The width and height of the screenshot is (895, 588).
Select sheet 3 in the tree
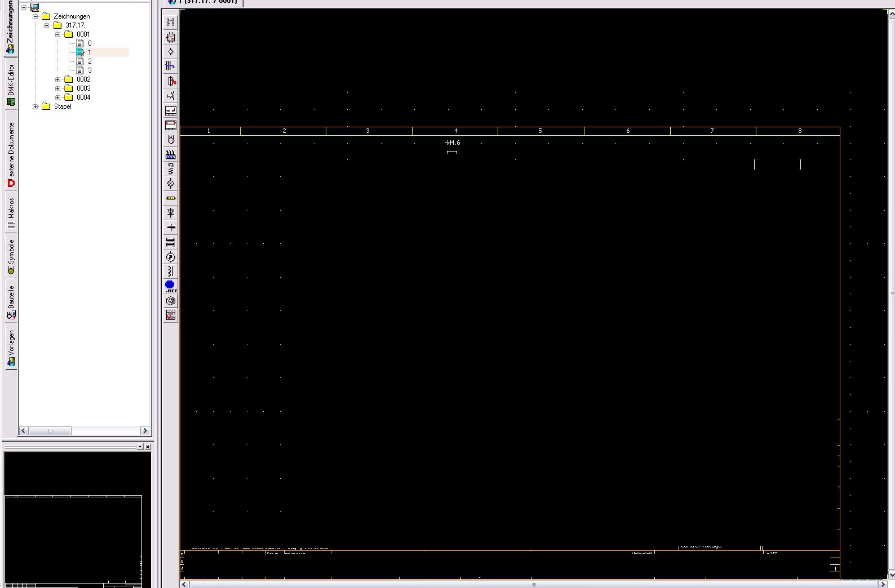coord(90,70)
